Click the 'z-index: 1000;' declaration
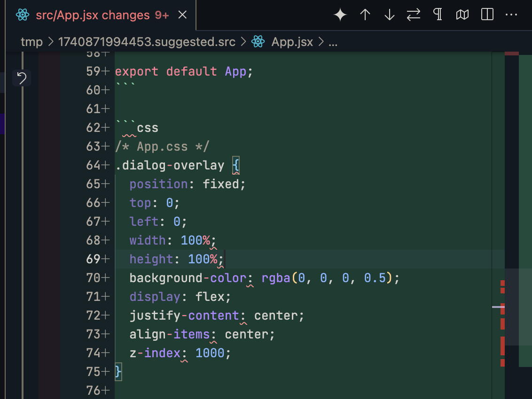Viewport: 532px width, 399px height. (x=180, y=353)
